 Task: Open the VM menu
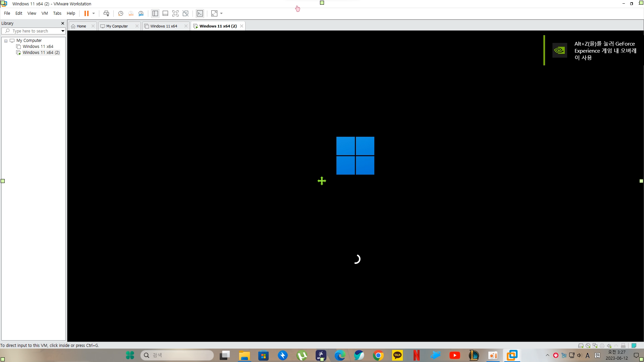coord(45,13)
